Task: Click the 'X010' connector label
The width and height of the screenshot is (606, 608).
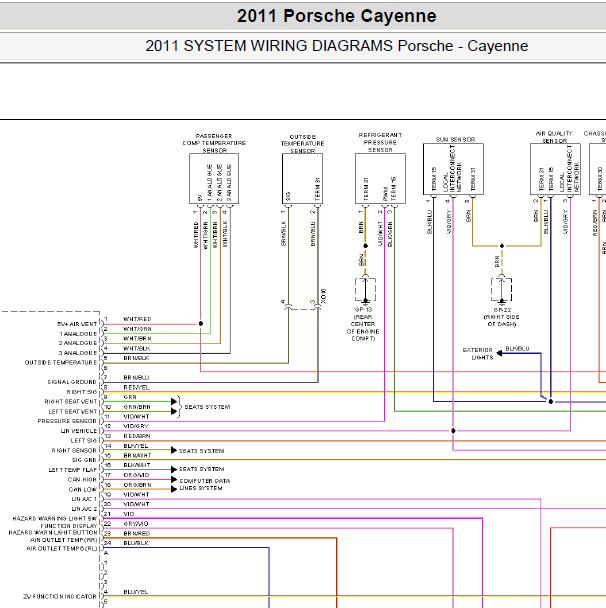Action: pos(324,296)
